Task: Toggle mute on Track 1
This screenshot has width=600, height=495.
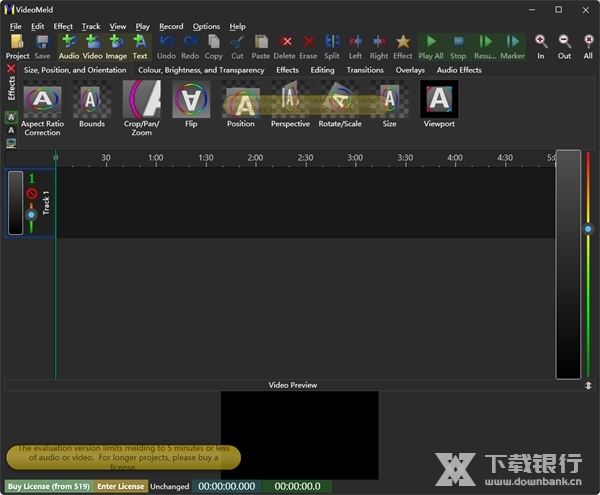Action: pyautogui.click(x=32, y=193)
